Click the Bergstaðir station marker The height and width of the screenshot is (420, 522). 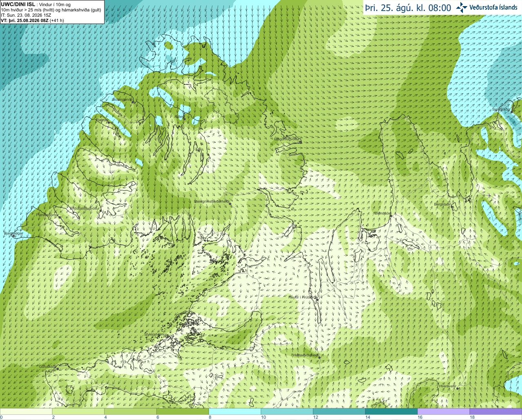pyautogui.click(x=452, y=206)
